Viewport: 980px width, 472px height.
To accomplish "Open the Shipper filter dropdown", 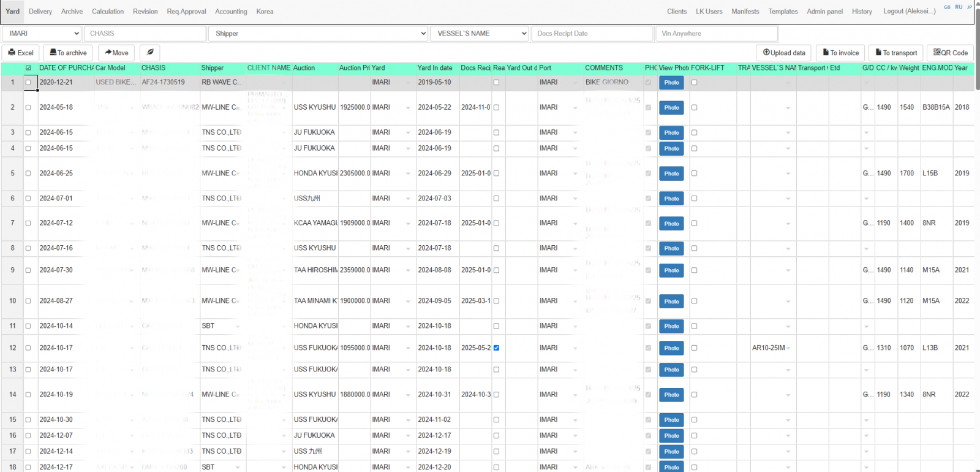I will click(318, 34).
